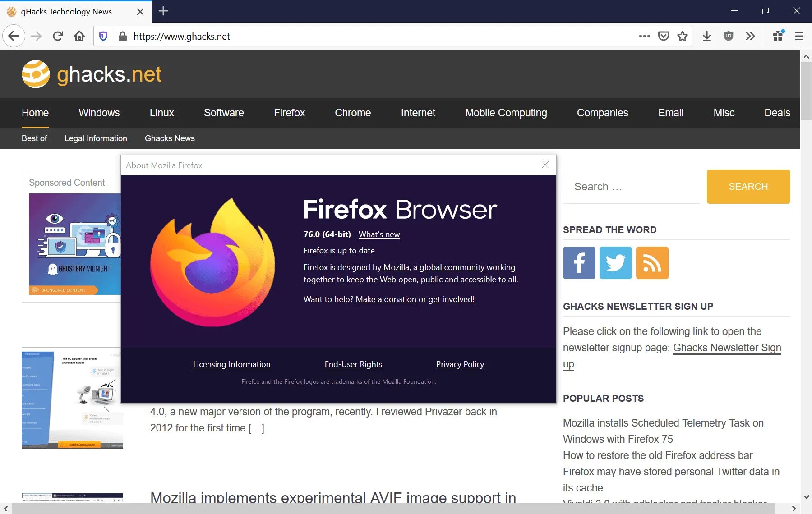Open Legal Information link
Image resolution: width=812 pixels, height=514 pixels.
point(96,138)
